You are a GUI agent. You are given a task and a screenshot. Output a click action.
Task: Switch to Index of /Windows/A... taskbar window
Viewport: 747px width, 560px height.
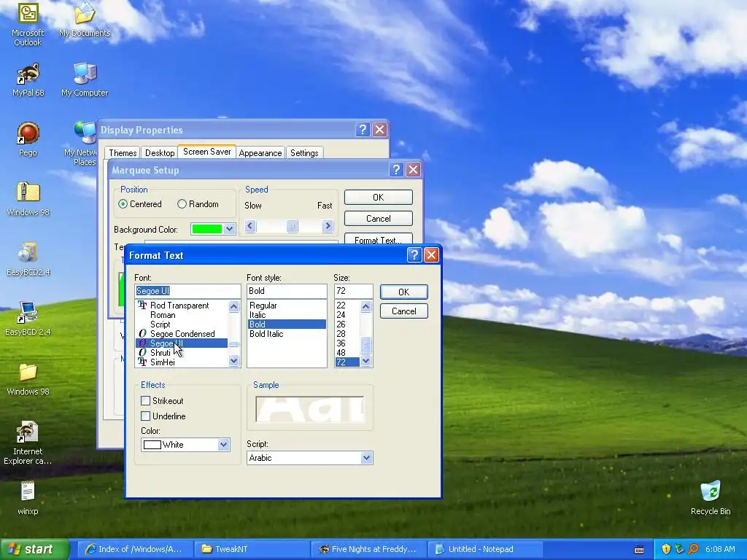tap(134, 549)
